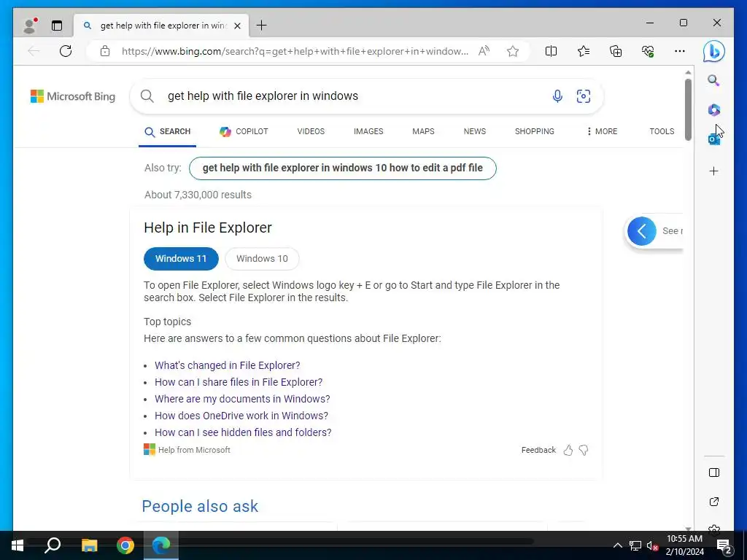Click Windows Start button
The width and height of the screenshot is (747, 560).
click(x=18, y=545)
